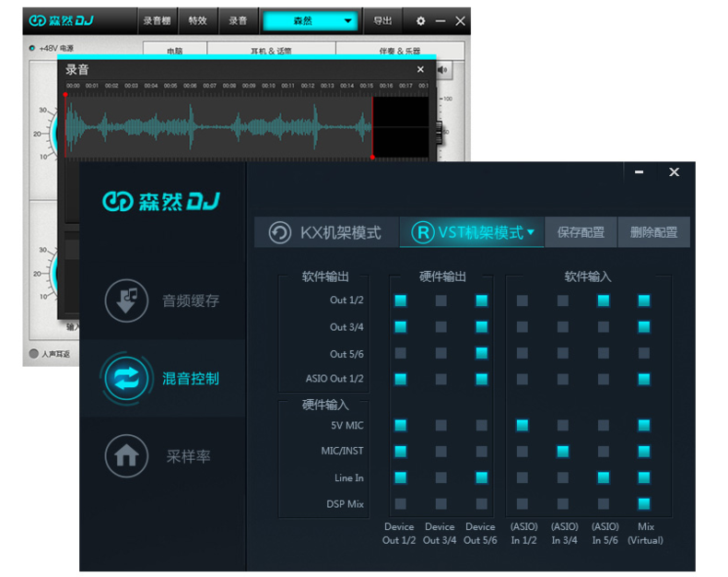Click the 00:10 mark on recording timeline

coord(268,86)
